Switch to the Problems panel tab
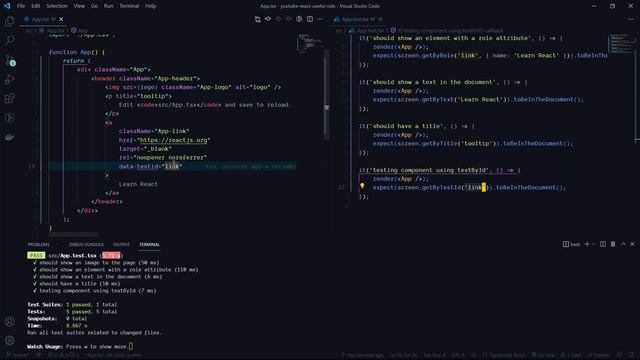 [x=39, y=244]
